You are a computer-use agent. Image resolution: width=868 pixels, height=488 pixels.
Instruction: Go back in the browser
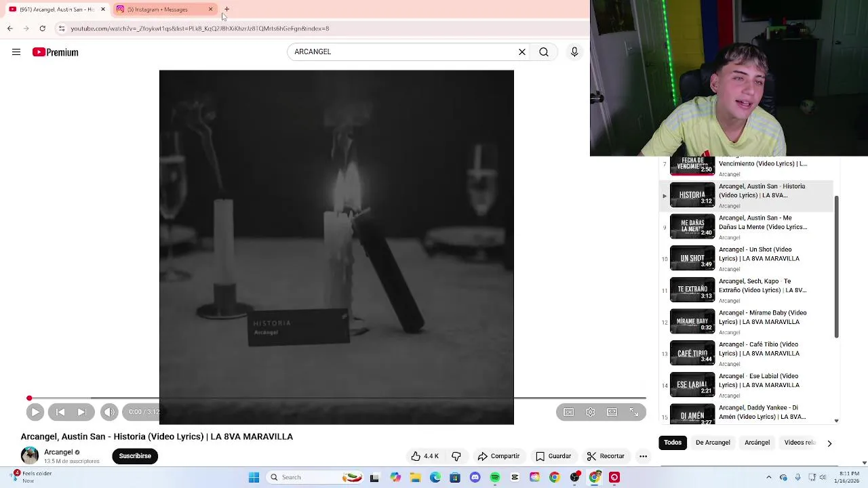pyautogui.click(x=9, y=28)
